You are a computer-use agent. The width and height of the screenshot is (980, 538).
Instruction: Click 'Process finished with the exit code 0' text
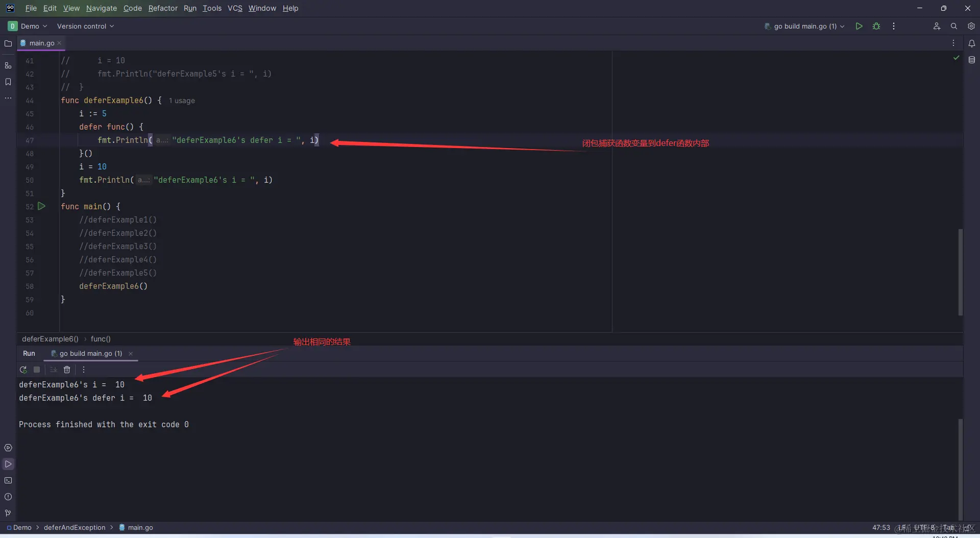click(x=104, y=424)
